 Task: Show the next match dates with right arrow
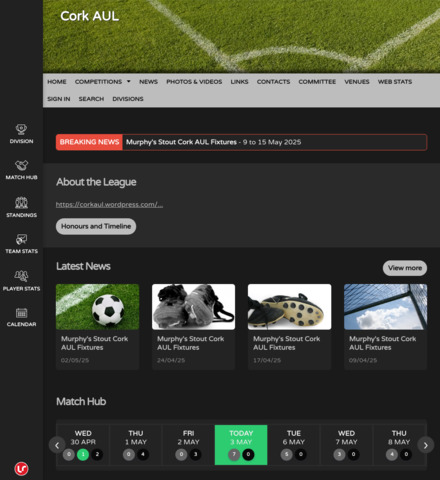[426, 445]
